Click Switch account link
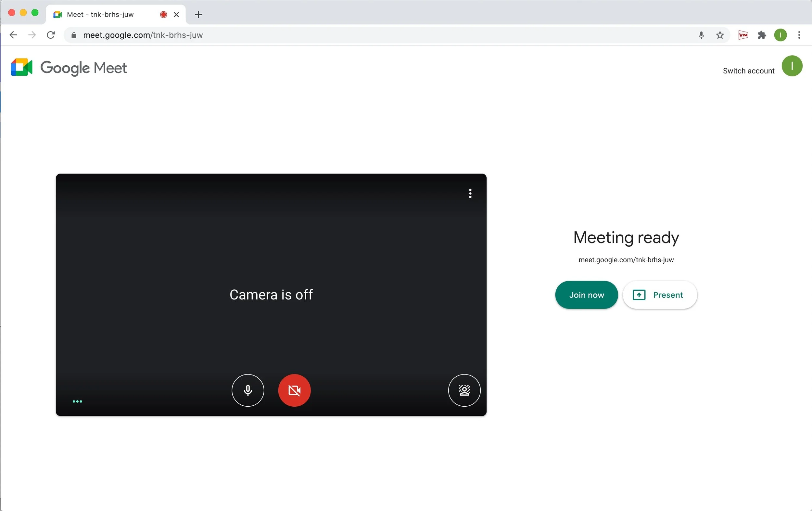This screenshot has width=812, height=511. coord(748,71)
